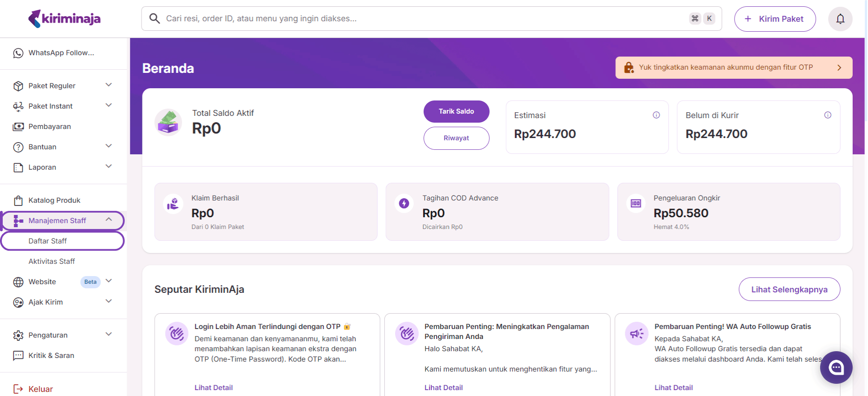Screen dimensions: 868x396
Task: Expand the Paket Instant submenu arrow
Action: [108, 105]
